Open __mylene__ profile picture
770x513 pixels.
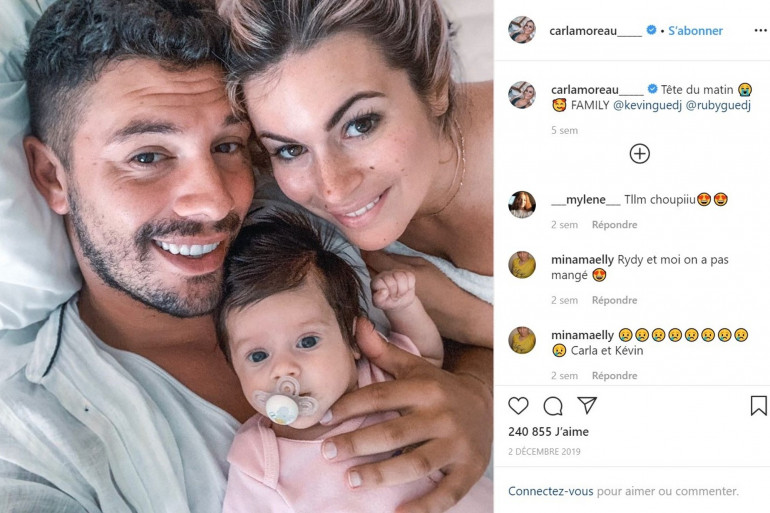(522, 204)
